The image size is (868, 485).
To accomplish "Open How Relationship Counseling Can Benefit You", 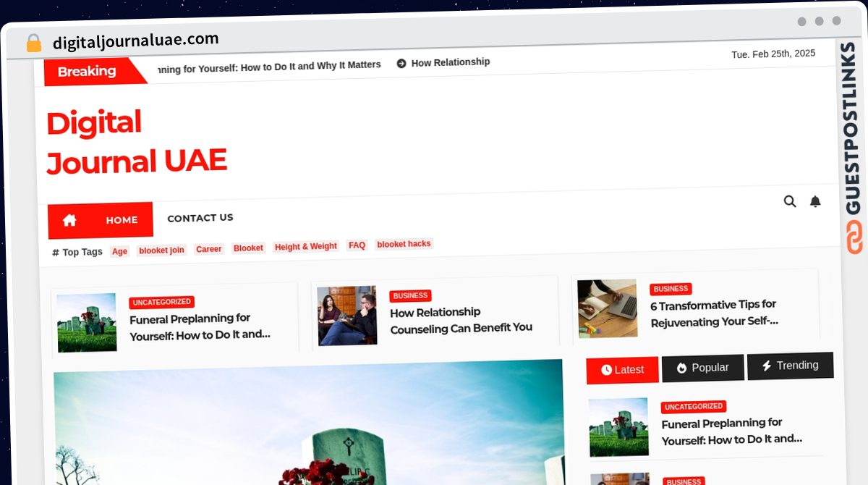I will tap(461, 320).
